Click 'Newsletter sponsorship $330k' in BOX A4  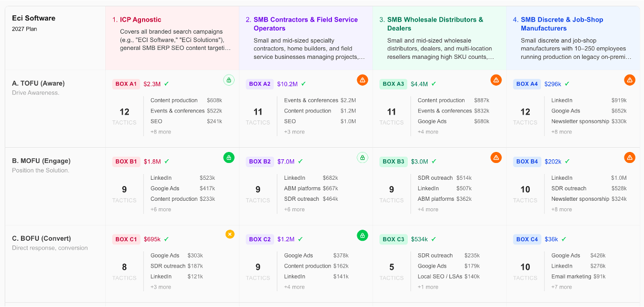click(x=589, y=121)
